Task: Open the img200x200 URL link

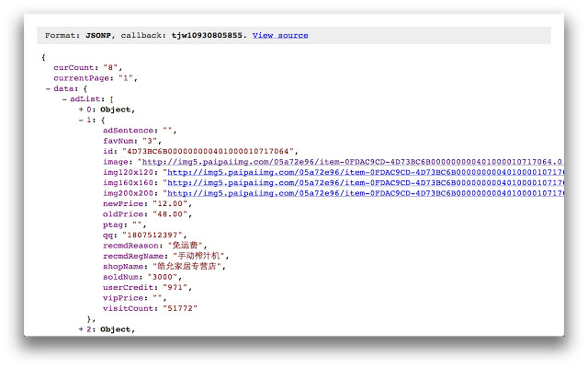Action: pyautogui.click(x=366, y=193)
